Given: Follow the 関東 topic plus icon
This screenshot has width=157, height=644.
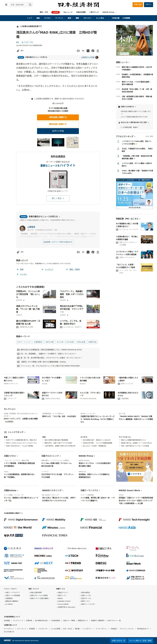Looking at the screenshot, I should tap(17, 269).
